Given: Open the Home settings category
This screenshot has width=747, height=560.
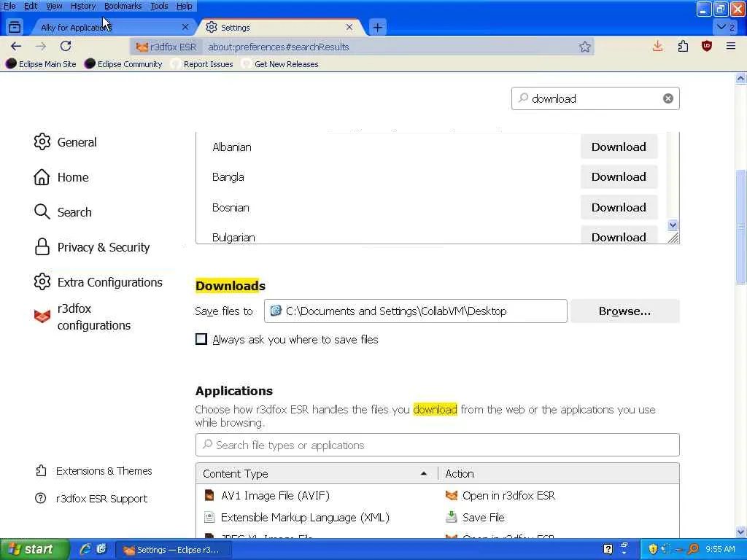Looking at the screenshot, I should point(61,177).
